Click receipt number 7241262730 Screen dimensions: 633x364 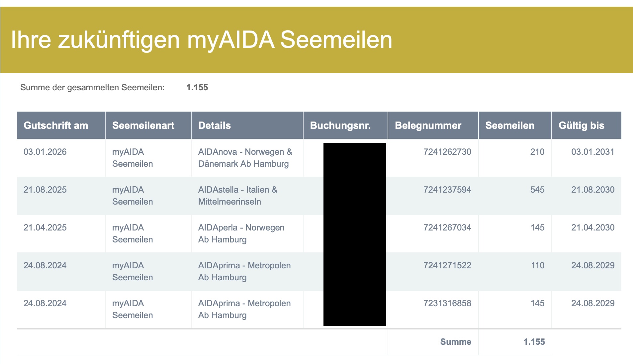(447, 152)
